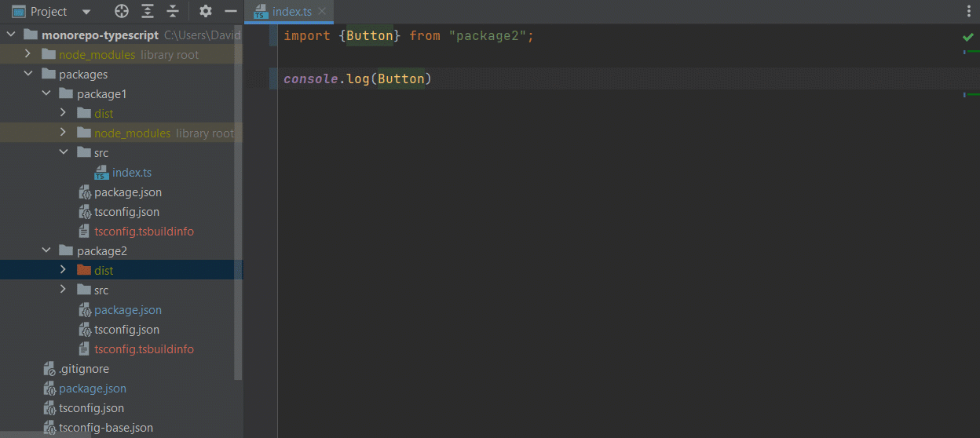Click the tsconfig-base.json file icon

(x=49, y=428)
